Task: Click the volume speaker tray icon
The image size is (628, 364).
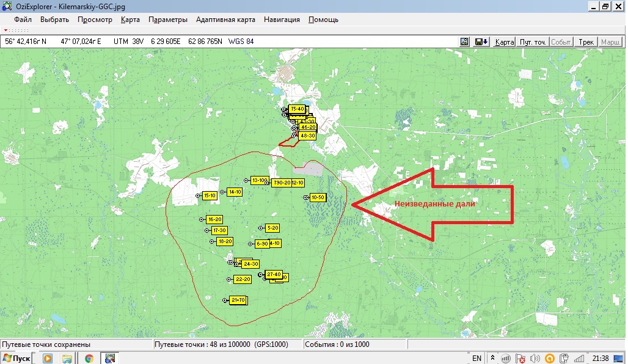Action: point(535,359)
